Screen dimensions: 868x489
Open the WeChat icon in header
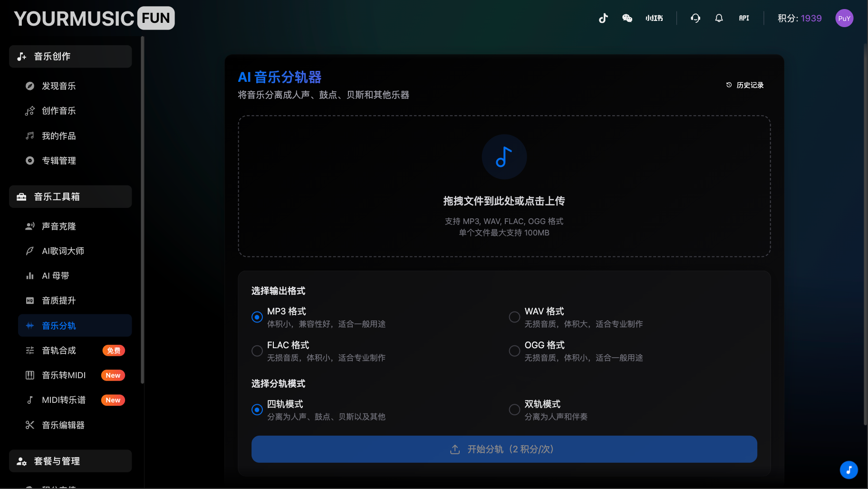click(x=627, y=18)
